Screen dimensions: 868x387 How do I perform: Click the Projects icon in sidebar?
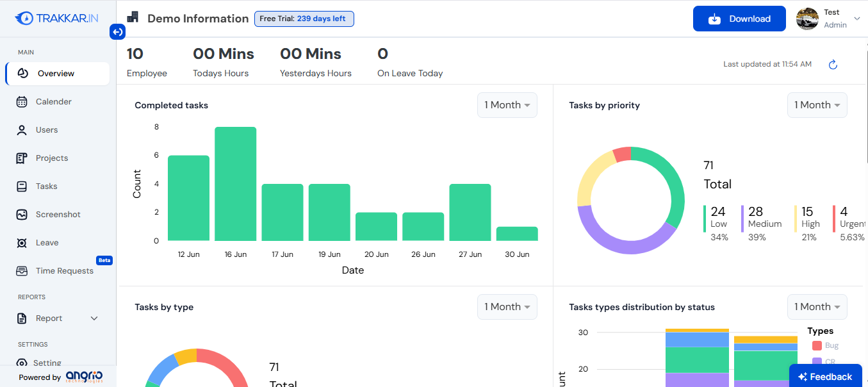[22, 158]
